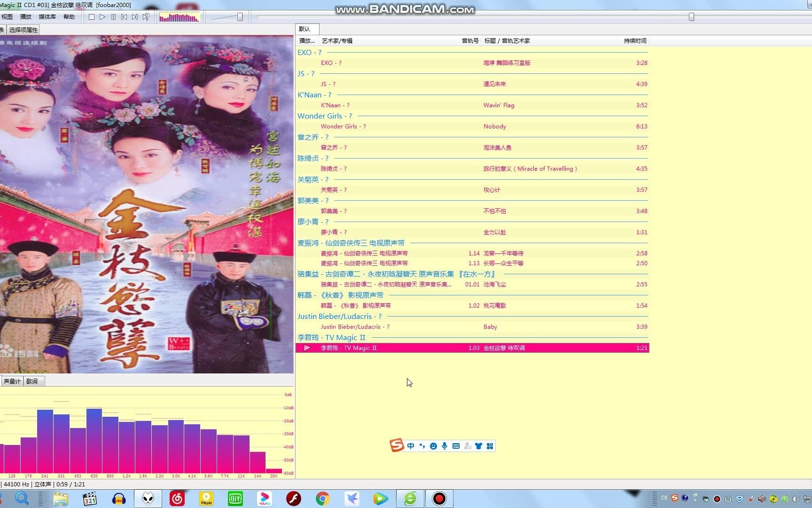Click the playing track 金枝欲孽 咏叹调
The width and height of the screenshot is (812, 508).
[x=472, y=348]
